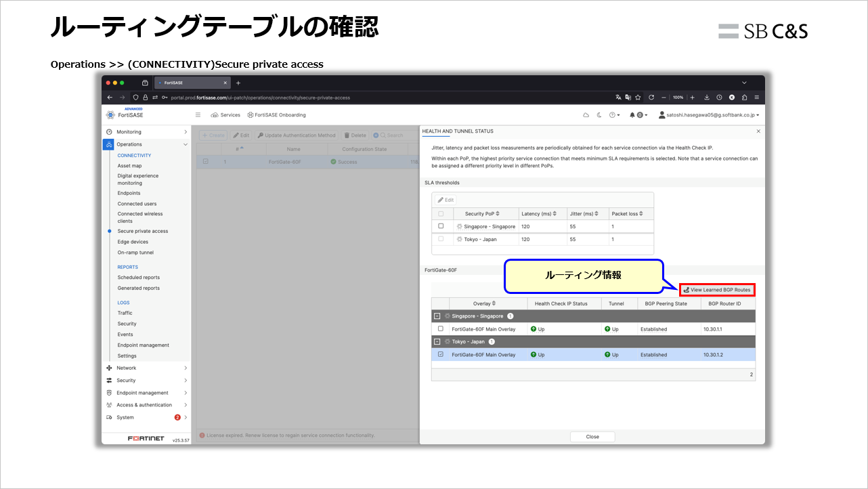Image resolution: width=868 pixels, height=489 pixels.
Task: Open Asset map in sidebar
Action: (x=129, y=166)
